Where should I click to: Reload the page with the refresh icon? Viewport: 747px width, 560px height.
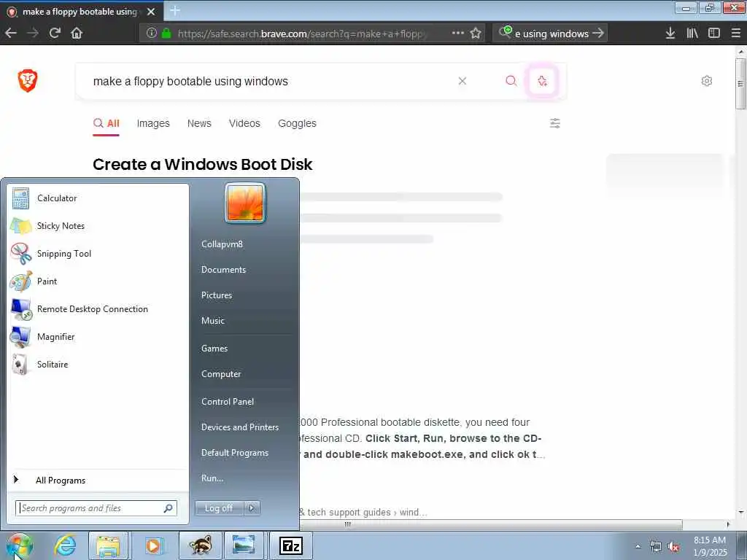55,33
